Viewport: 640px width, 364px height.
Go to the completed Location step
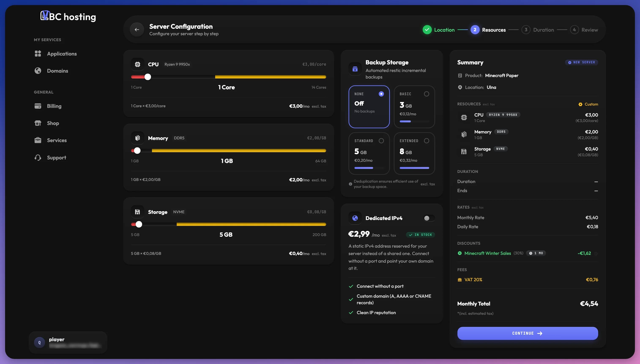tap(439, 30)
